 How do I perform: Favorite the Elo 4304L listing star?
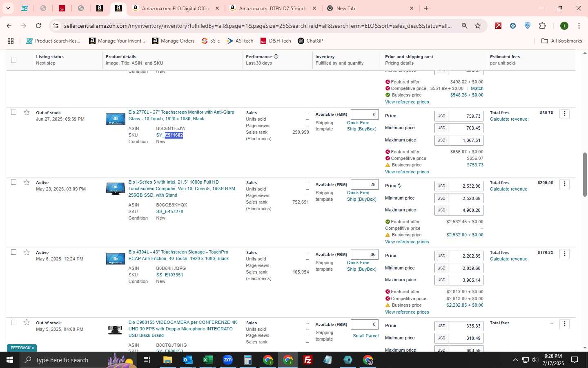[x=27, y=252]
